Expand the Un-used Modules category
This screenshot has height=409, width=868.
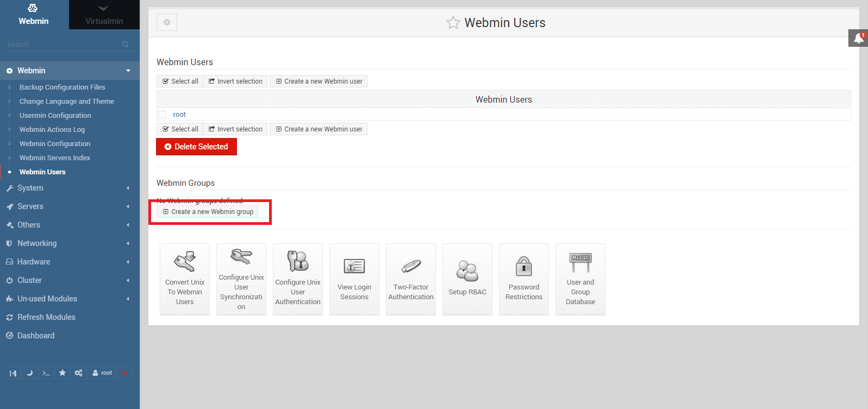(70, 299)
